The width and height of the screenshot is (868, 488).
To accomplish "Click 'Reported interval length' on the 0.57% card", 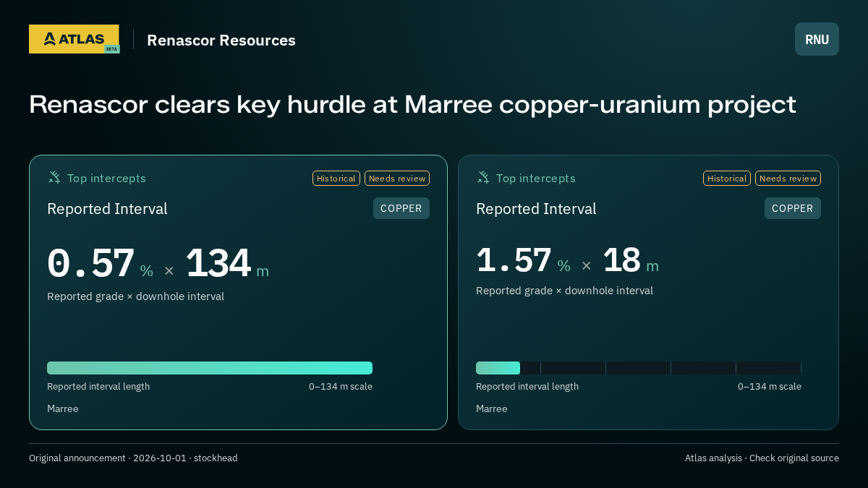I will (x=98, y=387).
